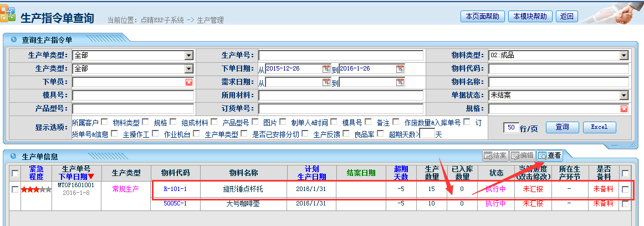Image resolution: width=644 pixels, height=226 pixels.
Task: Sort by 计划生产日期 column header
Action: point(312,173)
